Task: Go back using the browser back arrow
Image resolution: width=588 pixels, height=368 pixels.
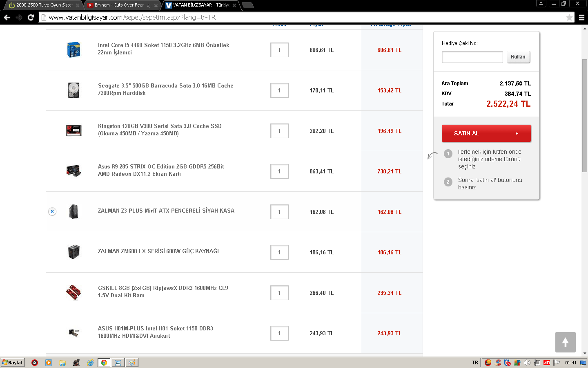Action: pos(7,17)
